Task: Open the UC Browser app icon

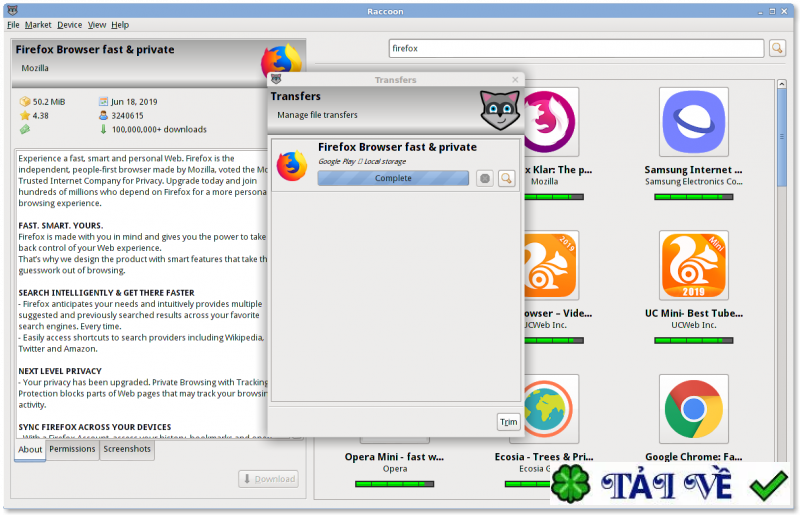Action: 551,265
